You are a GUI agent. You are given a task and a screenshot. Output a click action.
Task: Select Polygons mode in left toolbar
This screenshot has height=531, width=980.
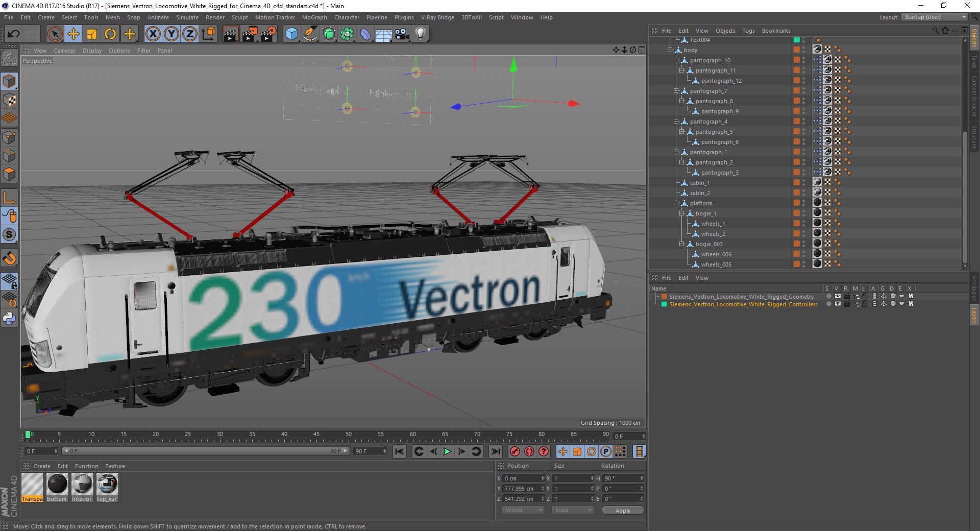pos(9,174)
